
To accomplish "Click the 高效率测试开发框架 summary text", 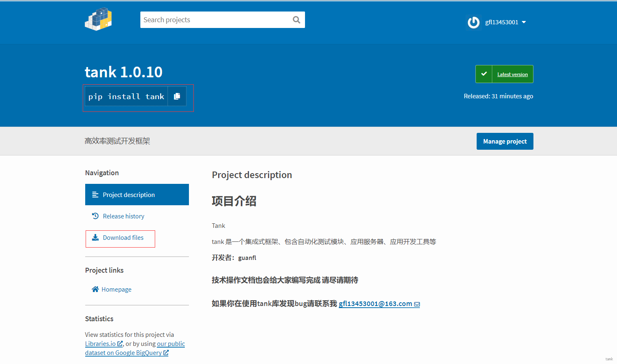I will [117, 141].
